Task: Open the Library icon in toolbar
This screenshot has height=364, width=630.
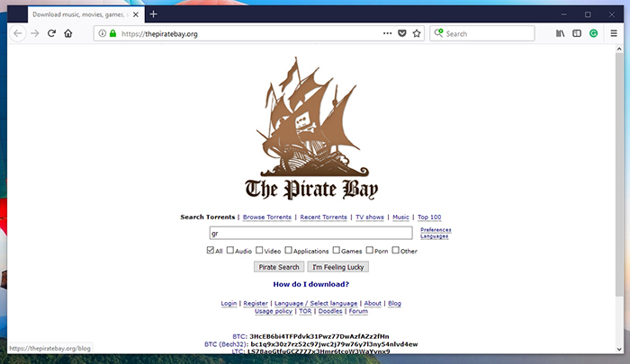Action: pos(560,33)
